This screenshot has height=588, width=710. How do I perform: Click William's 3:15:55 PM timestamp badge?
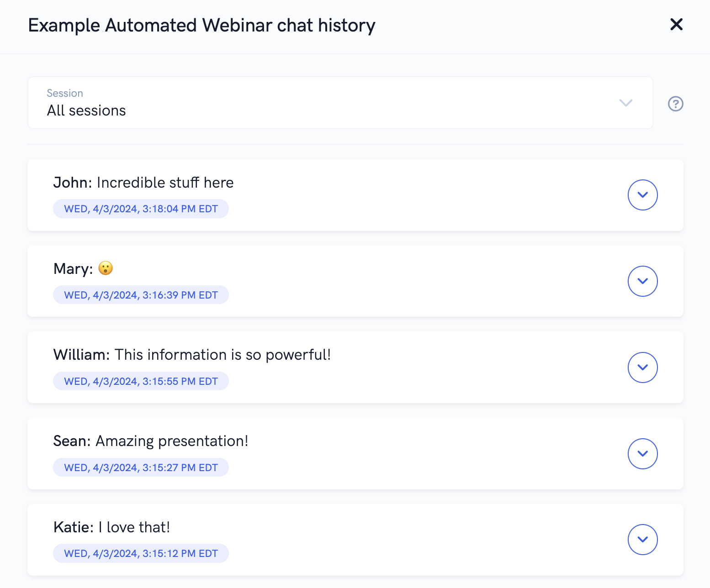[x=141, y=382]
